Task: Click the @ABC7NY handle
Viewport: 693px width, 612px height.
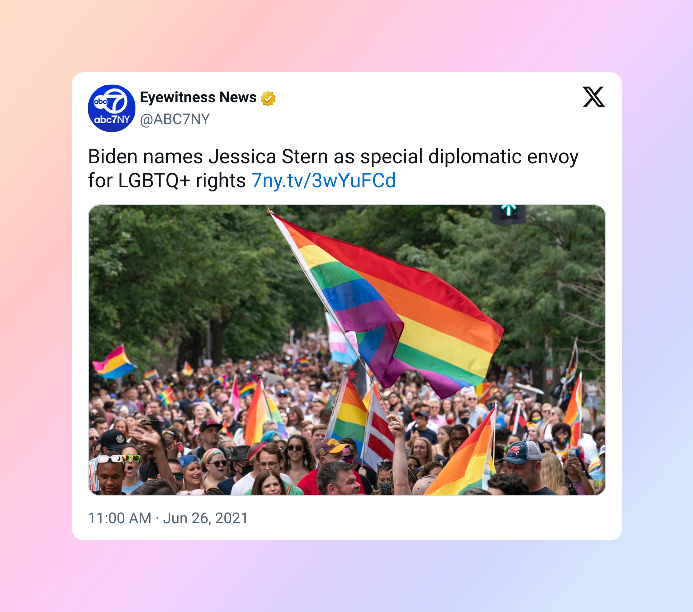Action: [x=175, y=119]
